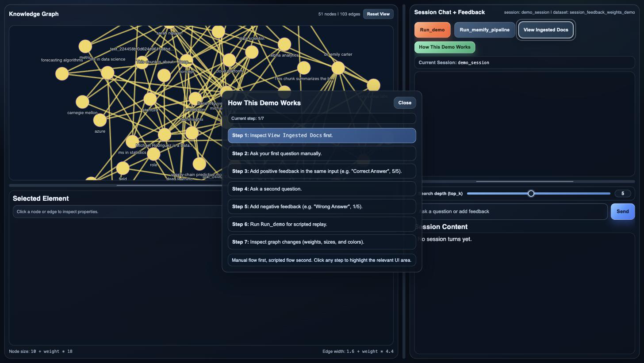Click Manual flow first note in dialog
Viewport: 644px width, 363px height.
pyautogui.click(x=322, y=260)
